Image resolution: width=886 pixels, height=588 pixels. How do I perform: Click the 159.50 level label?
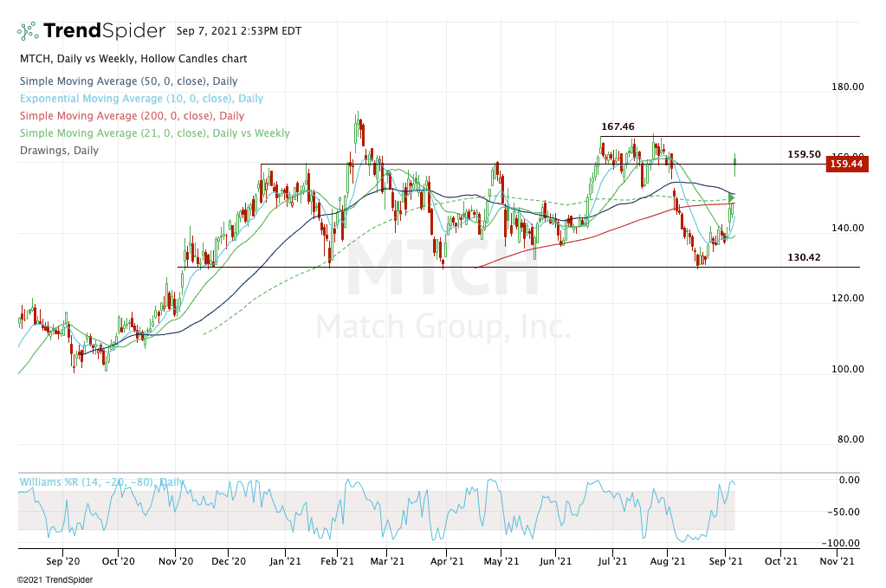pyautogui.click(x=804, y=154)
